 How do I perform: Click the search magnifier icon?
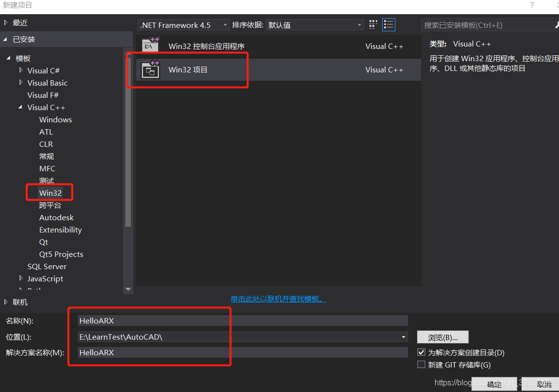[x=557, y=25]
